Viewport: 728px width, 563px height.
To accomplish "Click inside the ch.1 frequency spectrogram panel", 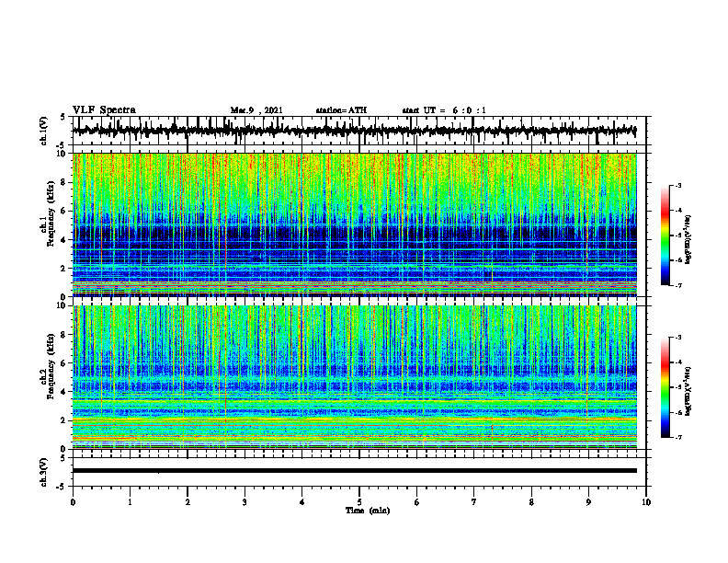I will point(354,224).
